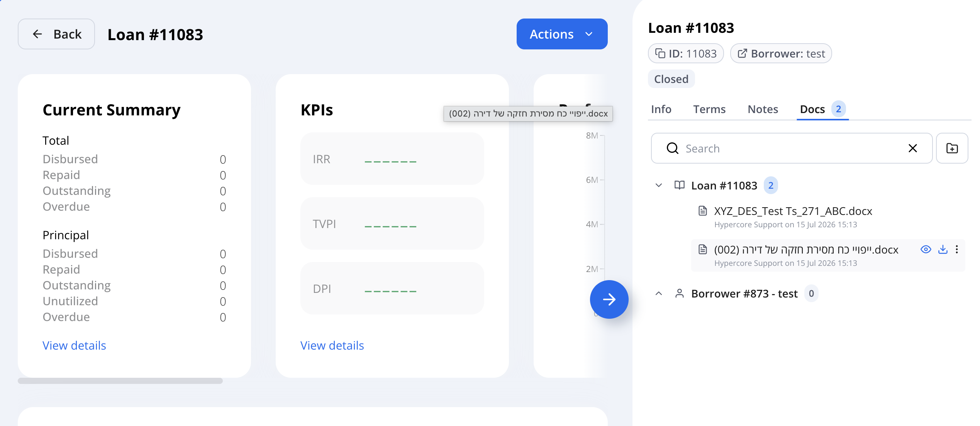Click the 'Principal' section label

(x=66, y=235)
